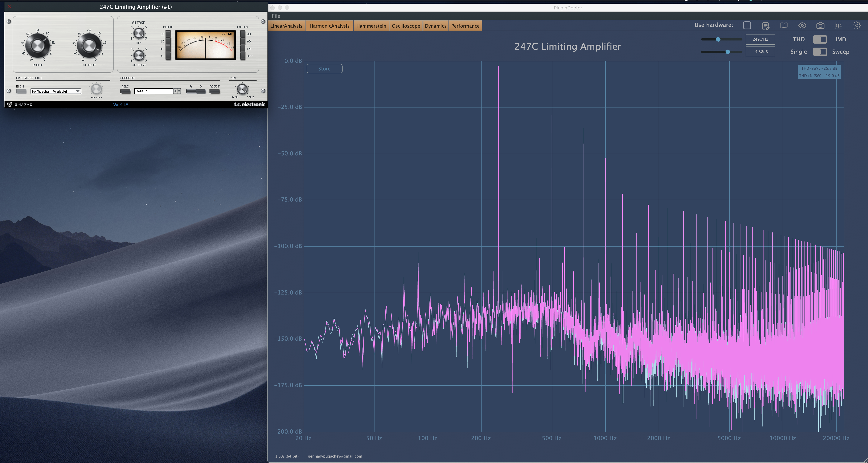868x463 pixels.
Task: Select ratio 8 button
Action: (168, 49)
